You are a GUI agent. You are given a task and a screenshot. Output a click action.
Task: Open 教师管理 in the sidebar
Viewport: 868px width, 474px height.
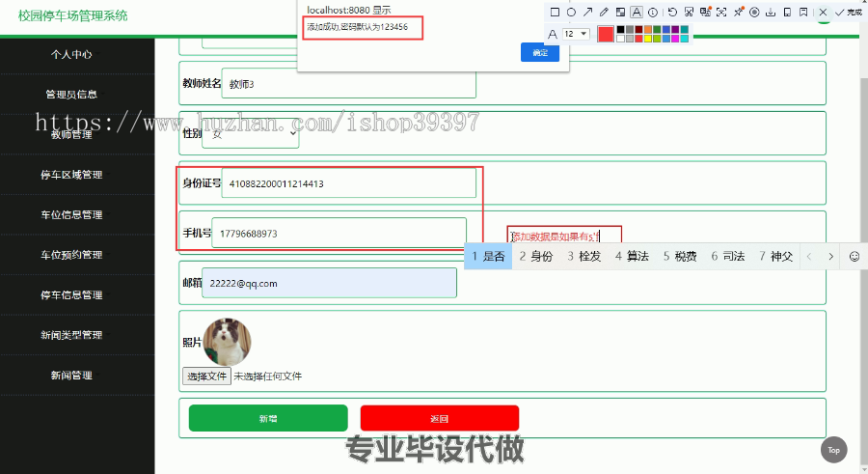(71, 134)
